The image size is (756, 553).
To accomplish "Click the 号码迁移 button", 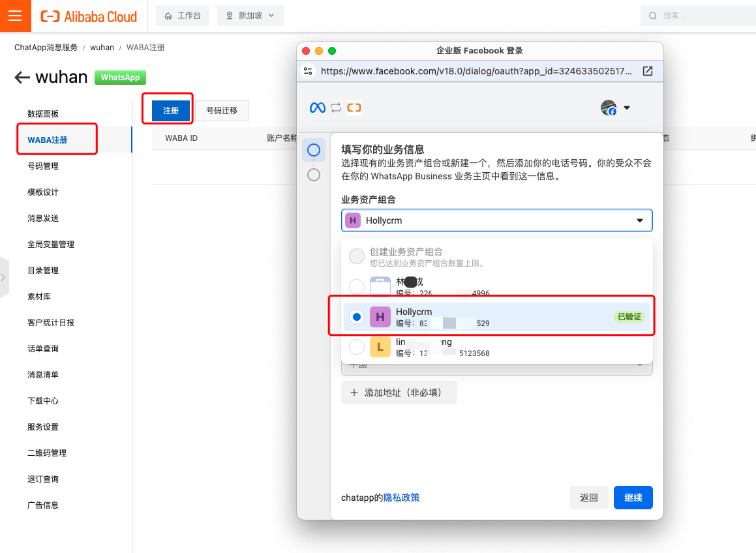I will (x=222, y=110).
